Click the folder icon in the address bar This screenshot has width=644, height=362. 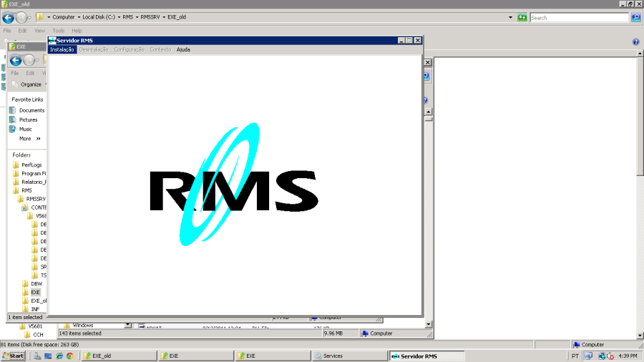40,17
